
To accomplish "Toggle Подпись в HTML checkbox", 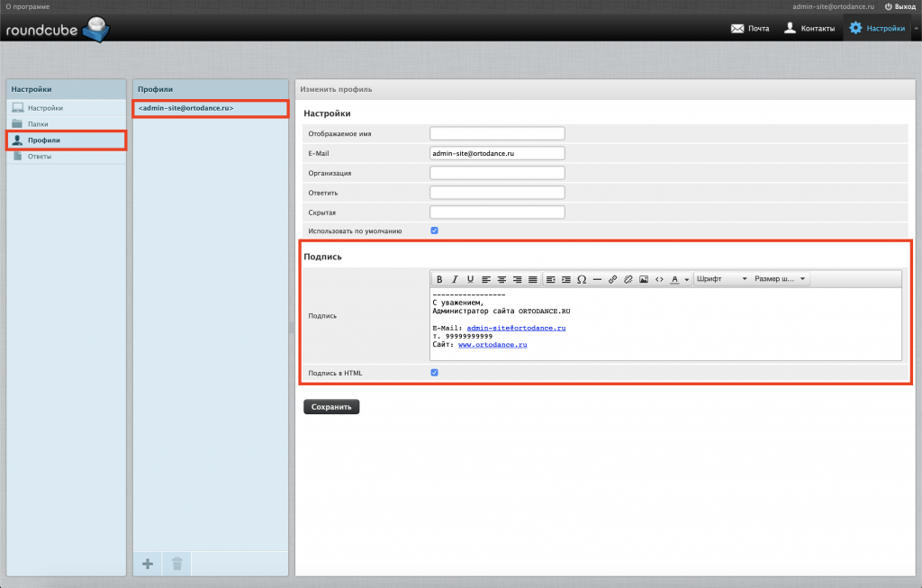I will coord(435,372).
